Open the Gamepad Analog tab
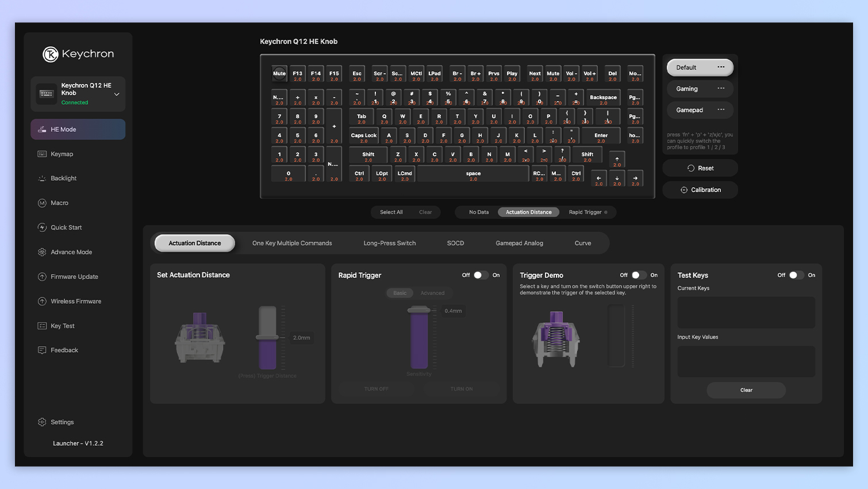This screenshot has height=489, width=868. pos(519,243)
